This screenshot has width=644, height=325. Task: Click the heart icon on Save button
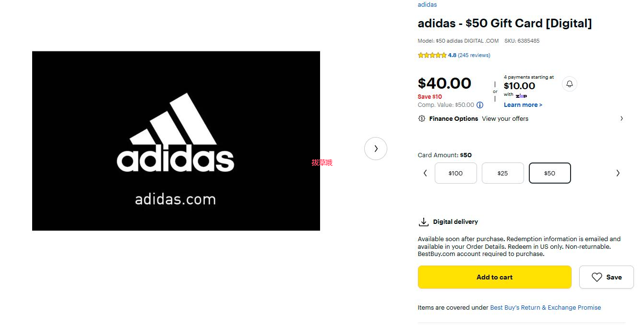click(x=596, y=277)
